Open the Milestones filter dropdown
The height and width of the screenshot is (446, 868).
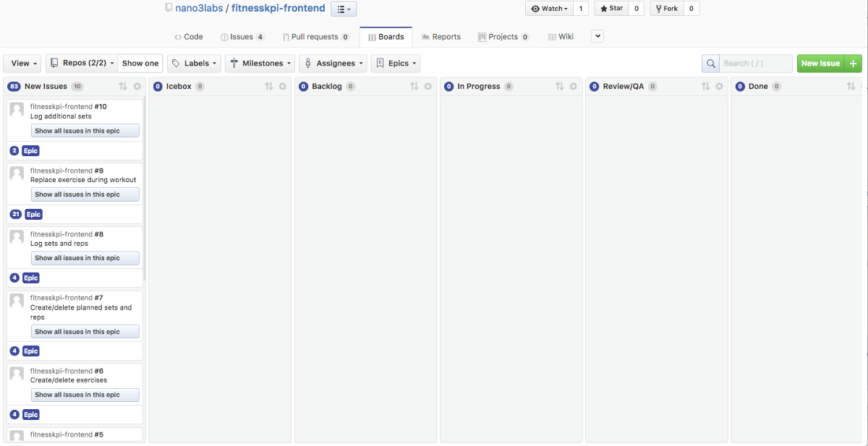260,64
